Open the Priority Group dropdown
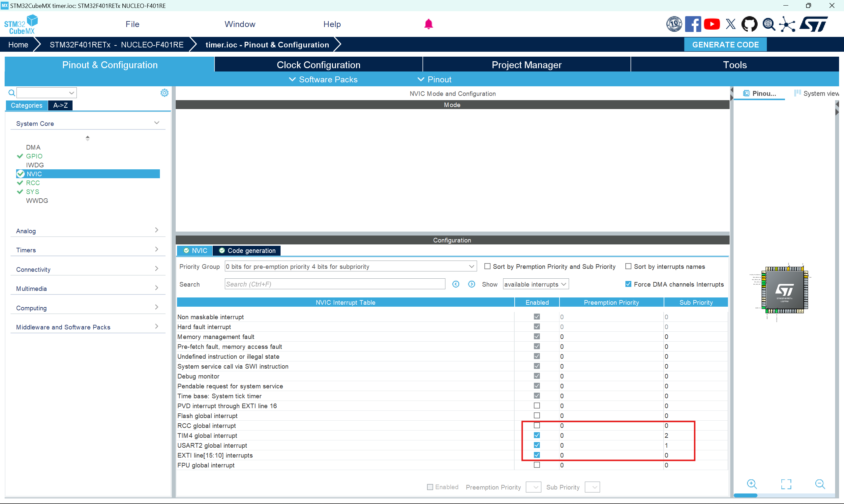Image resolution: width=844 pixels, height=504 pixels. (x=350, y=266)
